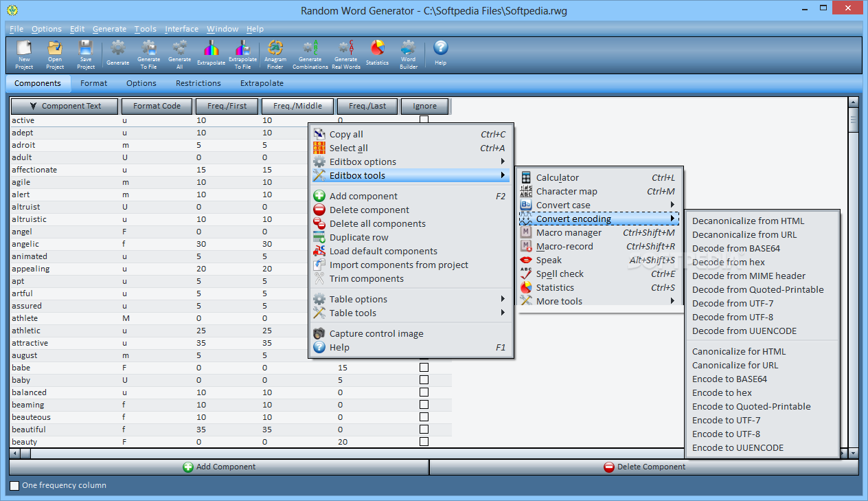Click the Generate To File icon
This screenshot has height=501, width=868.
tap(149, 54)
